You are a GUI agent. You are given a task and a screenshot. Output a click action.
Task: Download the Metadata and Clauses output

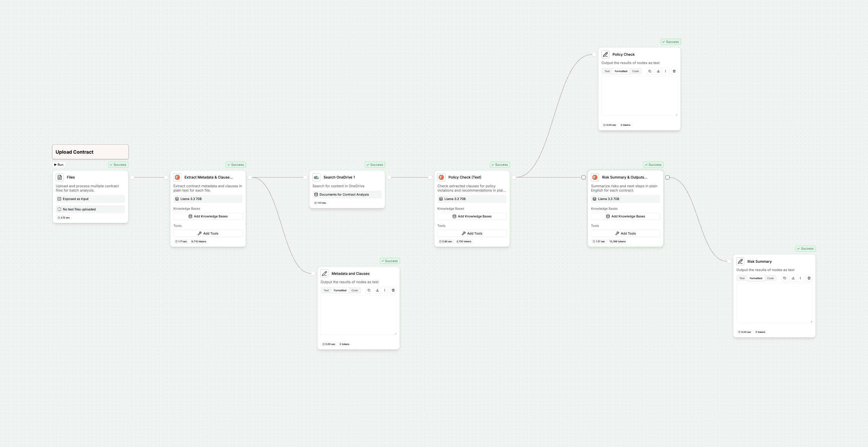(377, 291)
